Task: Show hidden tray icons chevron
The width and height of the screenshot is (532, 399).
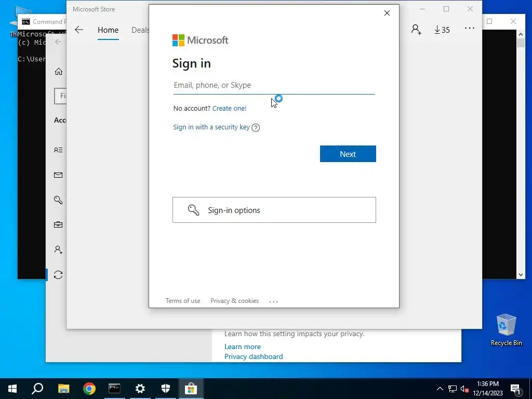Action: 440,389
